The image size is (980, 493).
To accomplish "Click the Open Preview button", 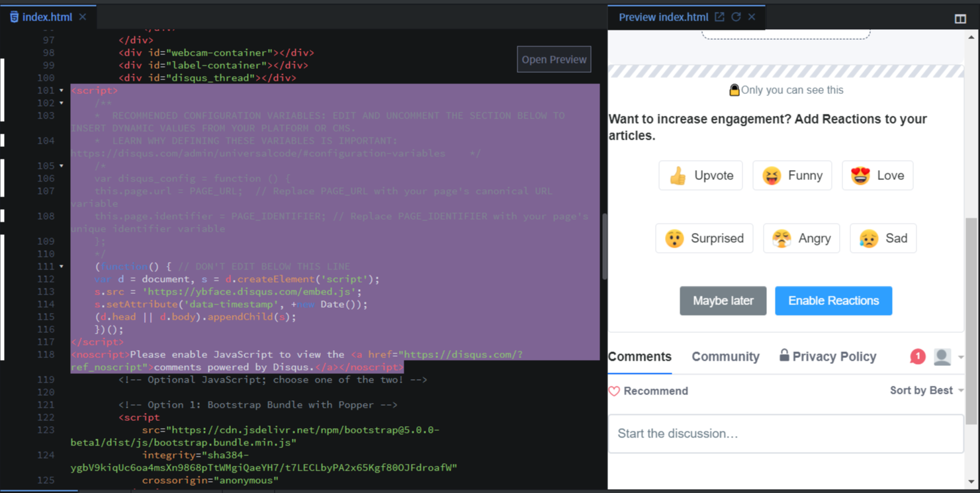I will [x=554, y=60].
